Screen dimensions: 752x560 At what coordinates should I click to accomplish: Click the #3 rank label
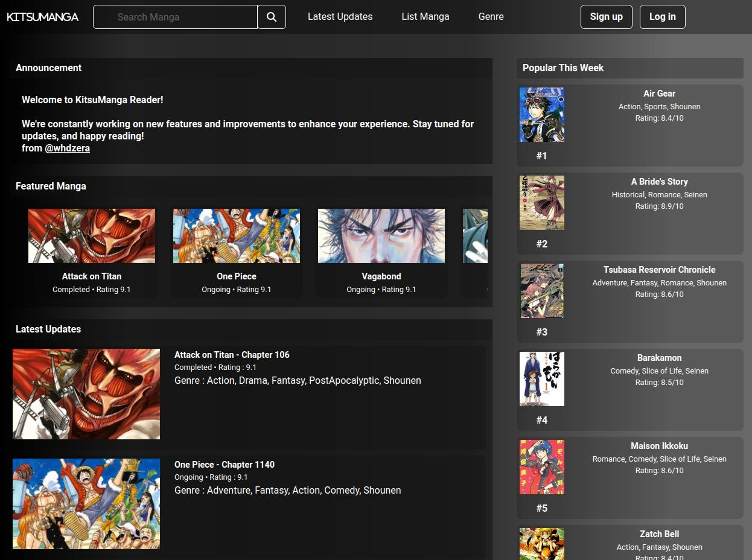pos(542,332)
